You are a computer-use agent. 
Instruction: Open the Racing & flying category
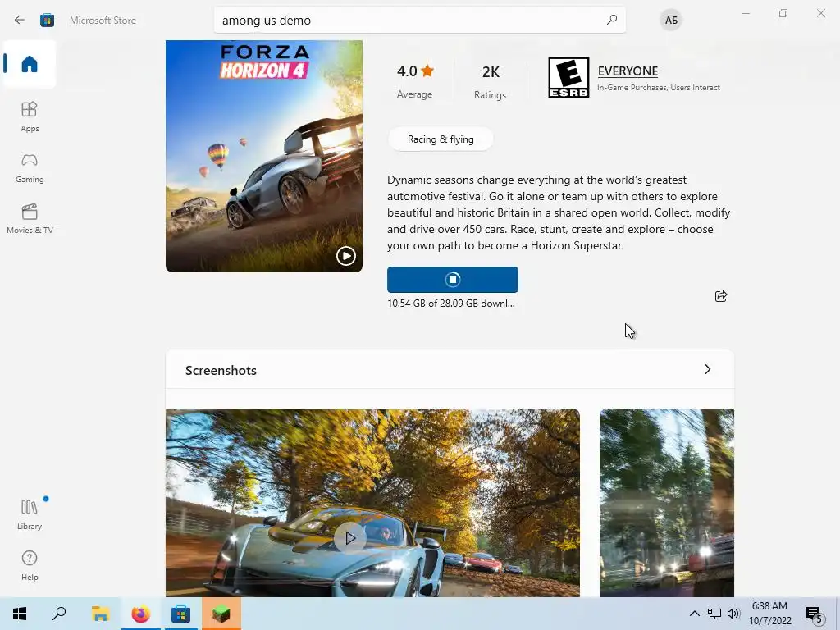[x=441, y=139]
